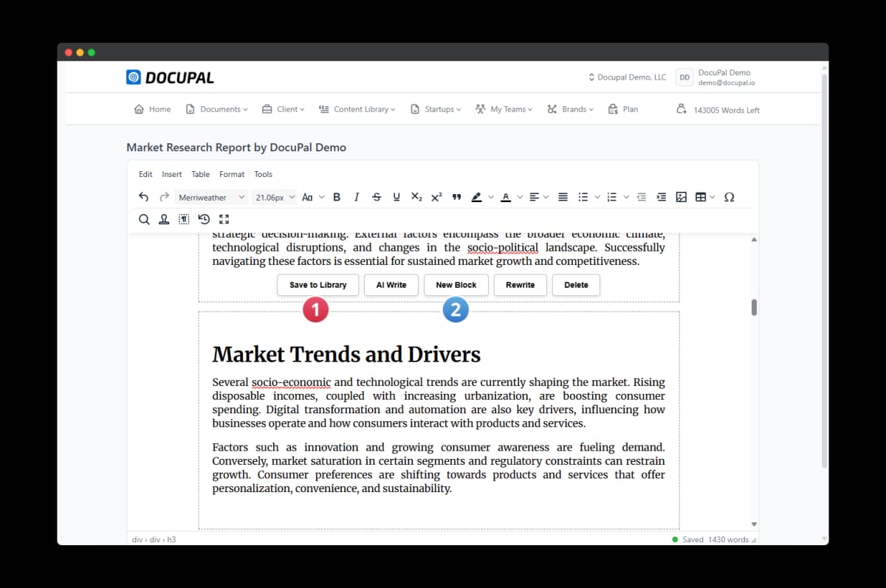Insert an image using the toolbar
The image size is (886, 588).
tap(681, 197)
